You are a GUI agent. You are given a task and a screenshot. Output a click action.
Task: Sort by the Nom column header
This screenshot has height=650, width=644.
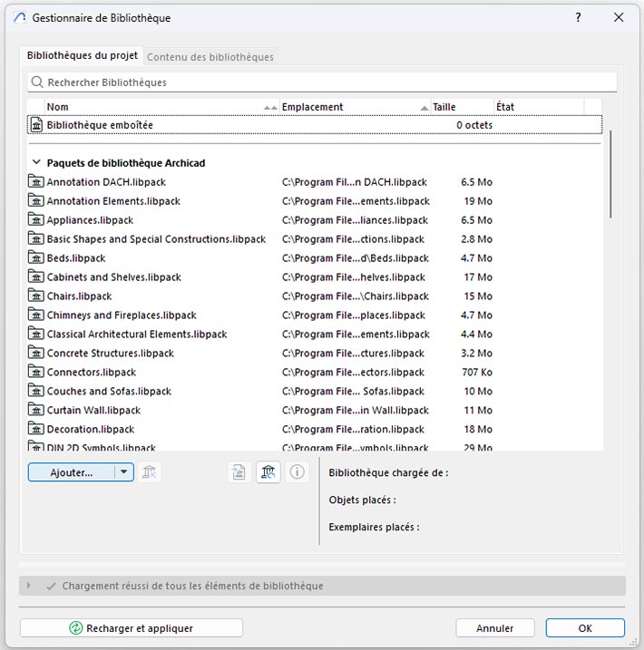(x=161, y=107)
